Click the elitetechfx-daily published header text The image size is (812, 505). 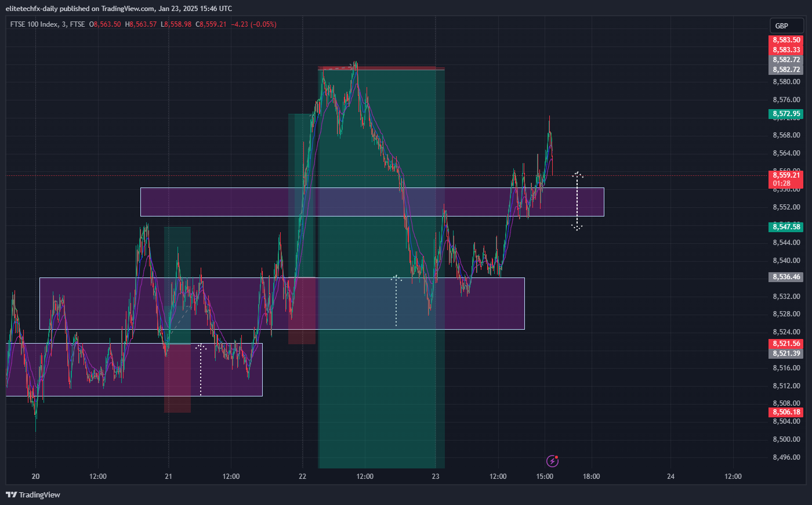[x=119, y=9]
